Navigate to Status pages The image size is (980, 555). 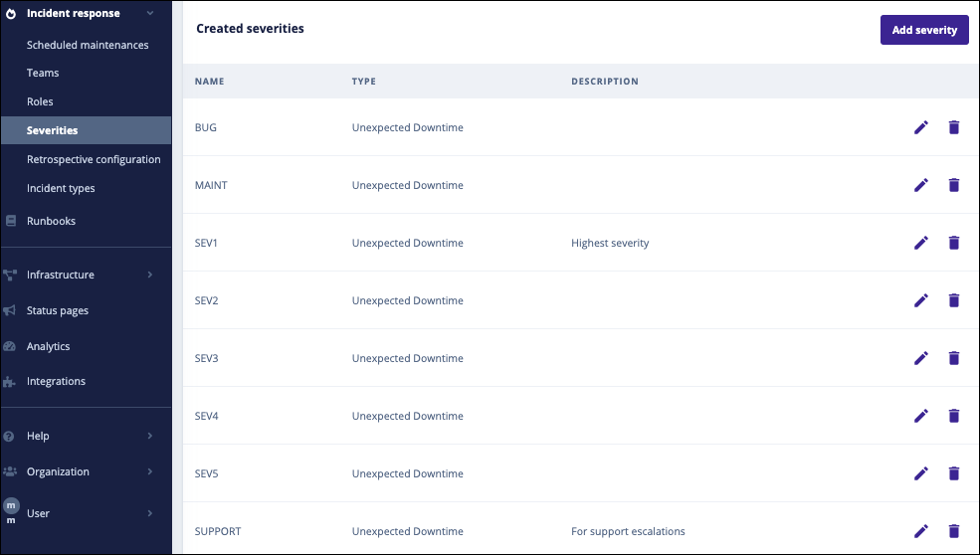[58, 310]
